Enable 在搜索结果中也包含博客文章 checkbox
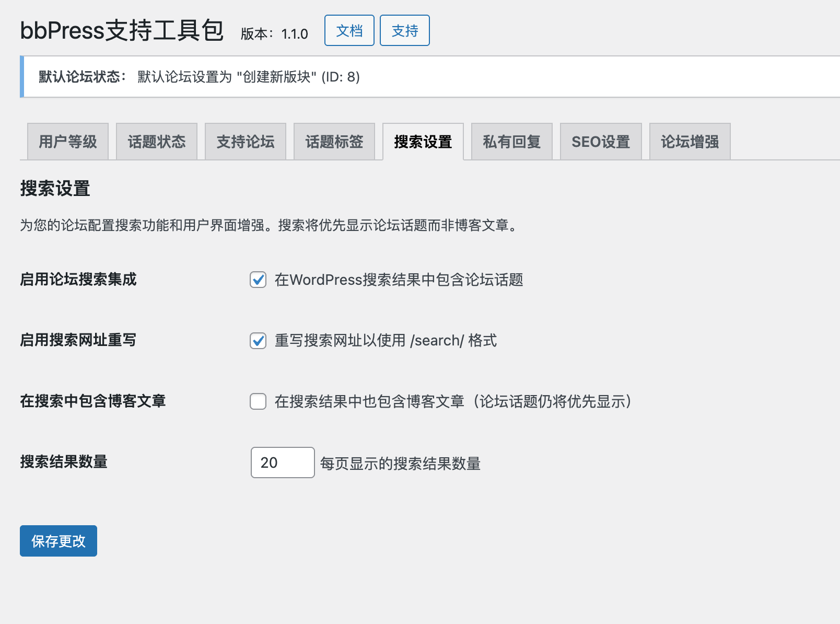The width and height of the screenshot is (840, 624). coord(258,401)
